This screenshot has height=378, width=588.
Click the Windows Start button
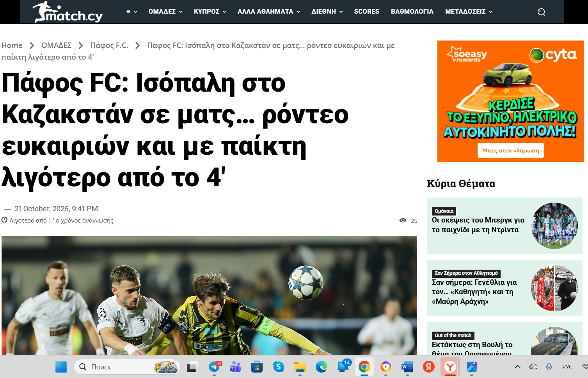61,367
